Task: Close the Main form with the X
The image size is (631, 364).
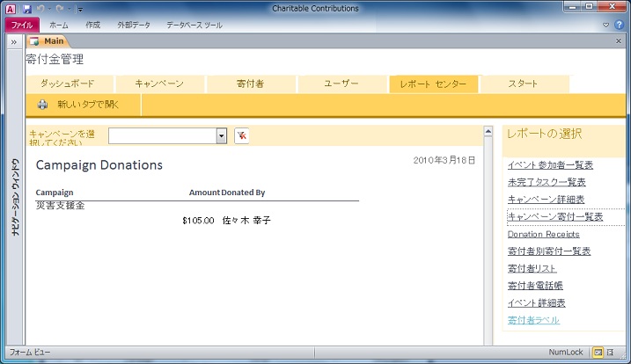Action: tap(619, 41)
